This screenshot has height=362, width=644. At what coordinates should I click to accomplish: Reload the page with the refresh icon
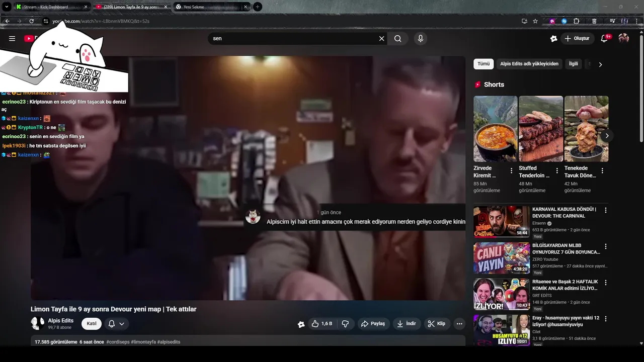(31, 21)
